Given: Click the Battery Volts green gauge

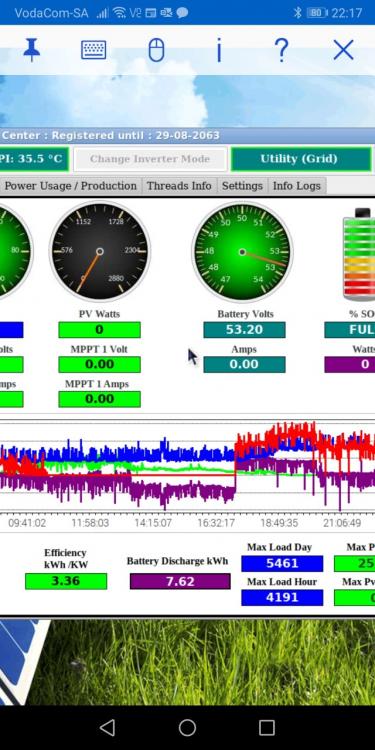Looking at the screenshot, I should pyautogui.click(x=242, y=252).
